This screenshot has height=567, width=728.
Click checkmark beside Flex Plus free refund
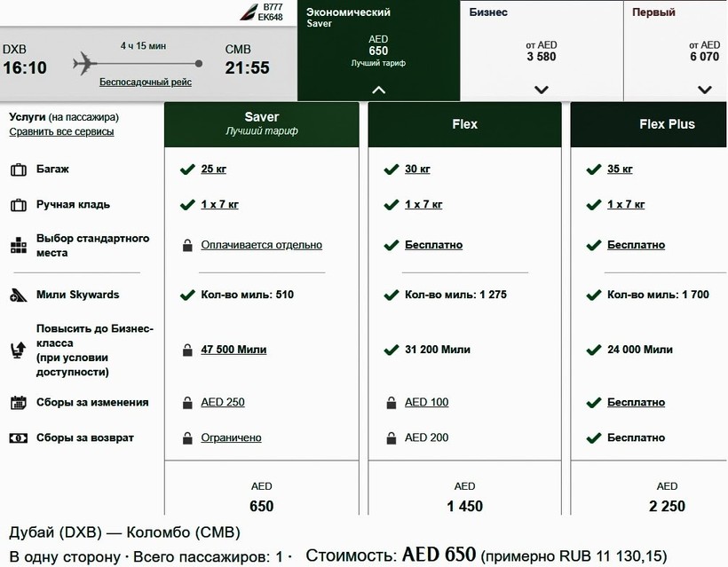coord(594,438)
